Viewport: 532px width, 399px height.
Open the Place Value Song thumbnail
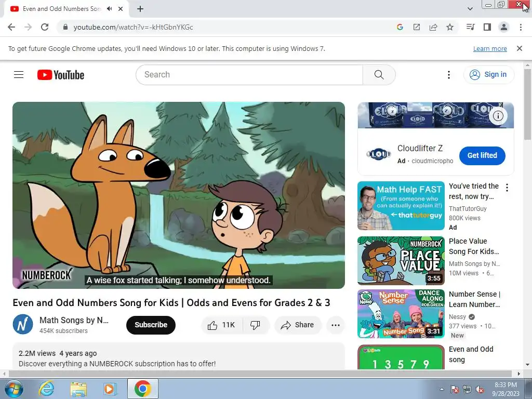(x=401, y=261)
